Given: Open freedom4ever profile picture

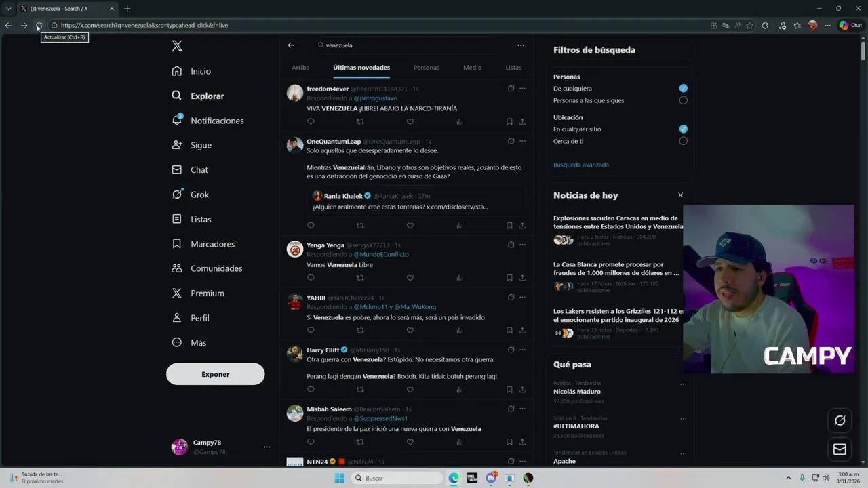Looking at the screenshot, I should [294, 93].
